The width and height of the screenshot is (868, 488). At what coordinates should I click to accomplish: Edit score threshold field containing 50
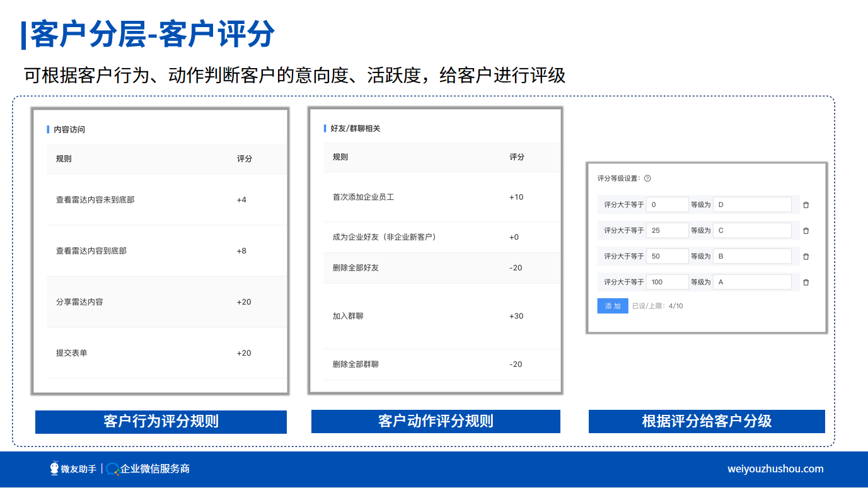click(x=668, y=257)
